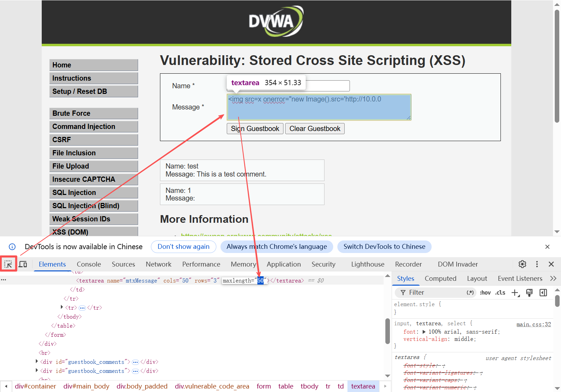The height and width of the screenshot is (392, 561).
Task: Open the Recorder tab
Action: click(x=408, y=264)
